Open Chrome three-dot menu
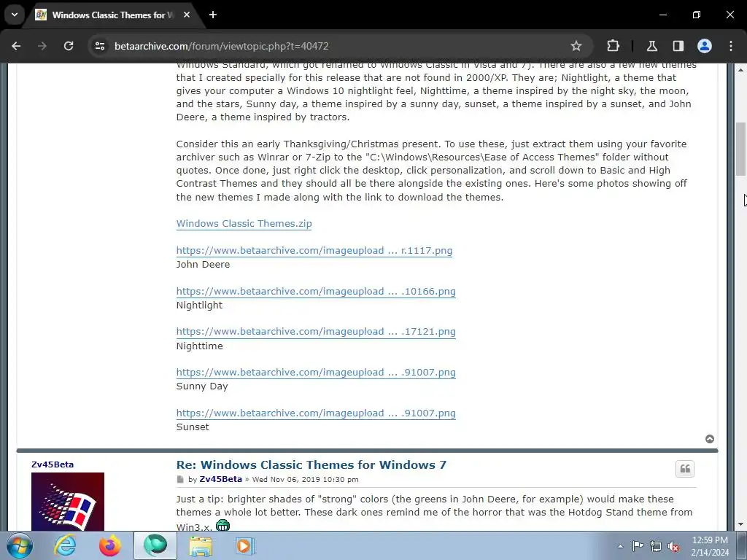 click(x=731, y=46)
